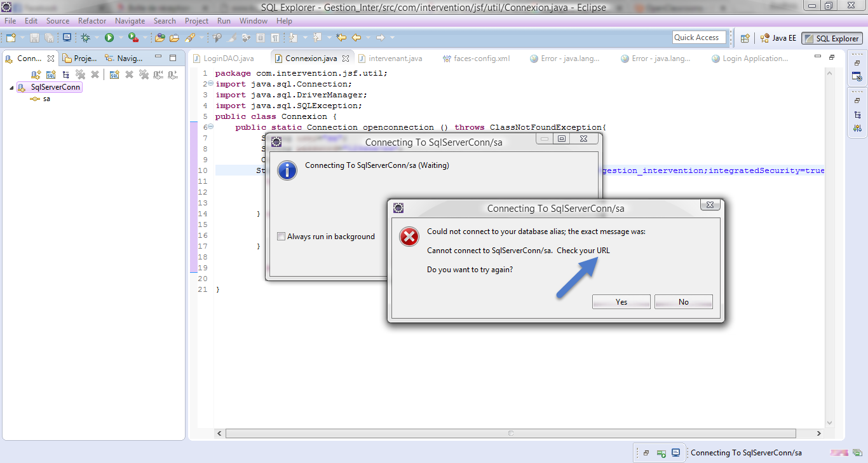Click Open Perspective icon
The width and height of the screenshot is (868, 463).
click(745, 38)
